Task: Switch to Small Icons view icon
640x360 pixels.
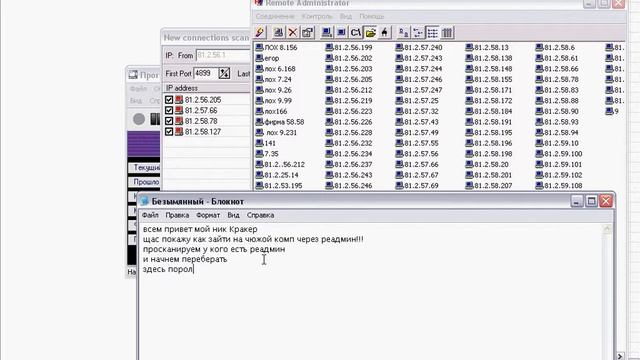Action: pos(418,32)
